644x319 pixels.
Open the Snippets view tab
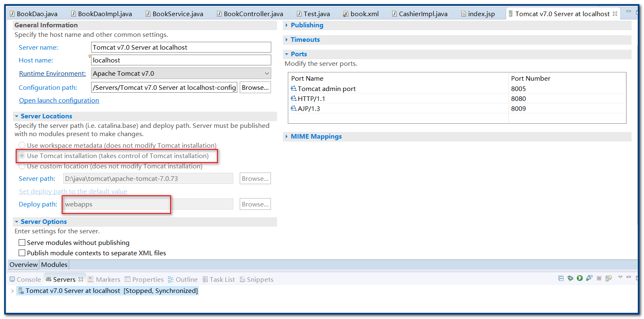[x=256, y=279]
